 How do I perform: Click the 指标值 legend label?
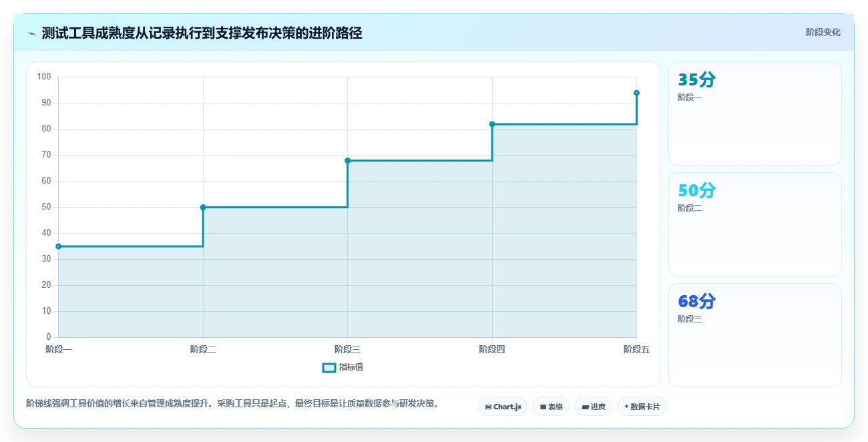click(351, 367)
